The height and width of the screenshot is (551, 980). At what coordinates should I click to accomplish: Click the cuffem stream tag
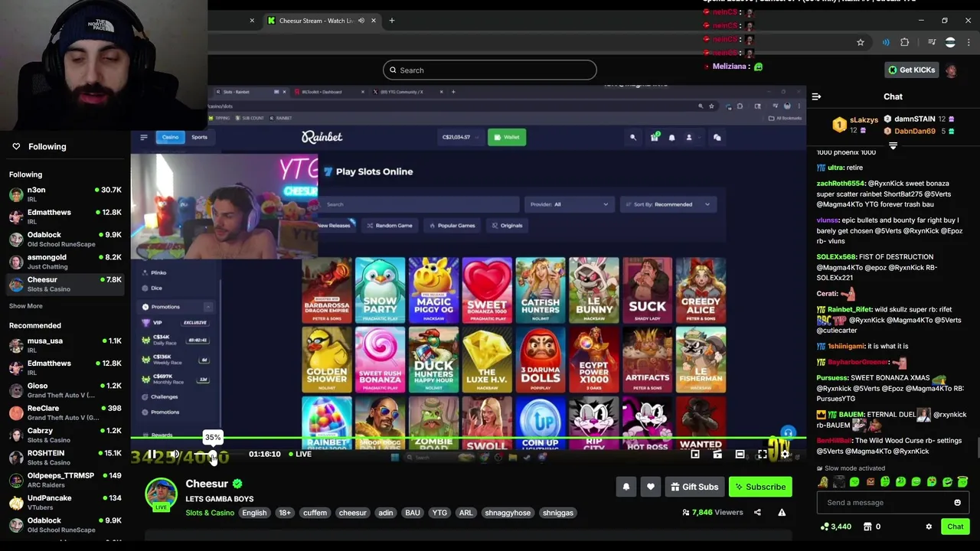click(x=315, y=513)
